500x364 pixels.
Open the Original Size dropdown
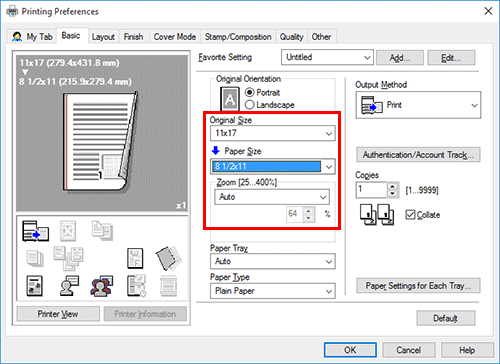[273, 133]
